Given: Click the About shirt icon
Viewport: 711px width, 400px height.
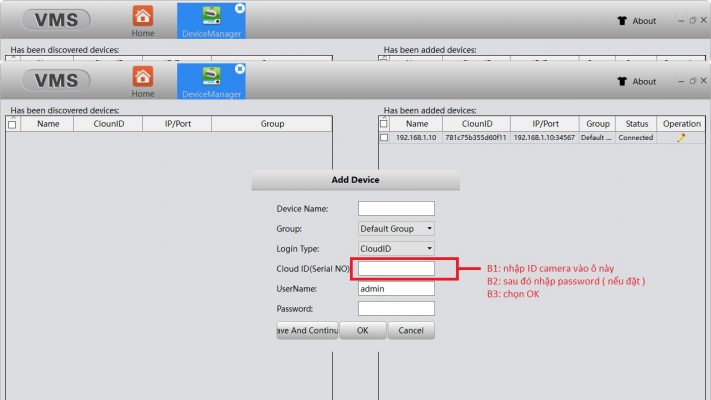Looking at the screenshot, I should 622,82.
